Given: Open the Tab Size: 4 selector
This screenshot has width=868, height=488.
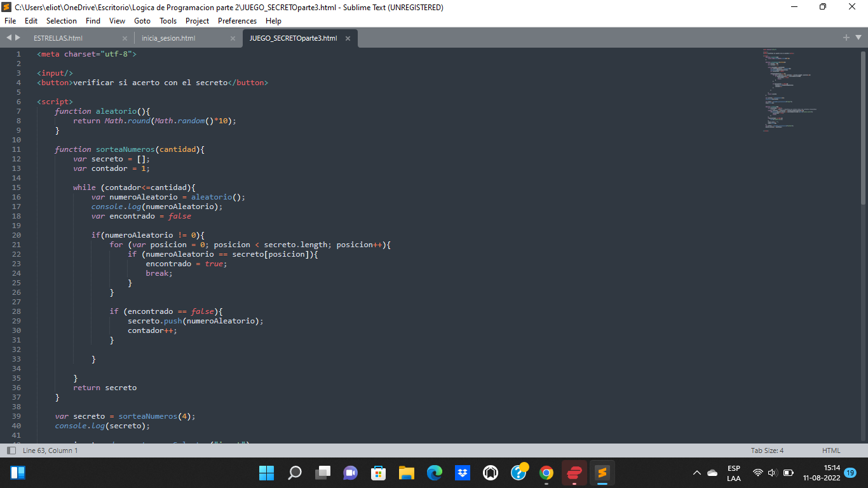Looking at the screenshot, I should tap(767, 451).
